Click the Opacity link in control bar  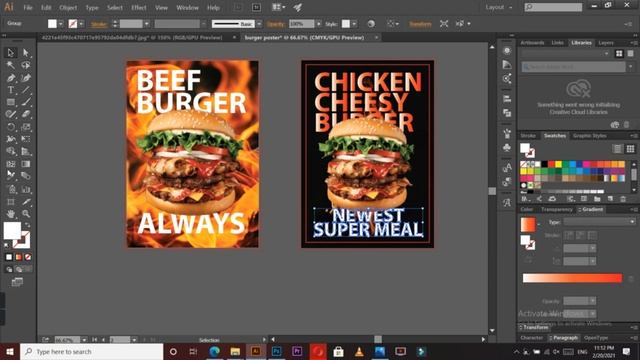pos(276,24)
